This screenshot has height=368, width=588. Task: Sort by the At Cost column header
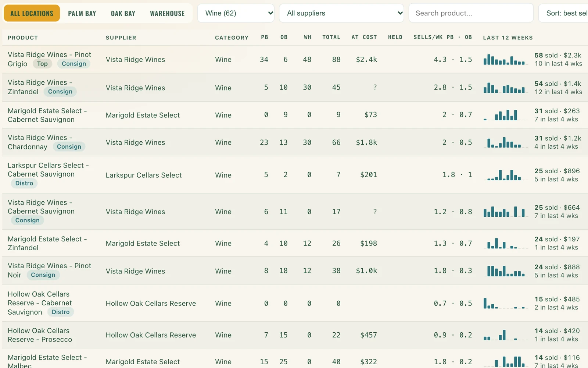pyautogui.click(x=364, y=37)
